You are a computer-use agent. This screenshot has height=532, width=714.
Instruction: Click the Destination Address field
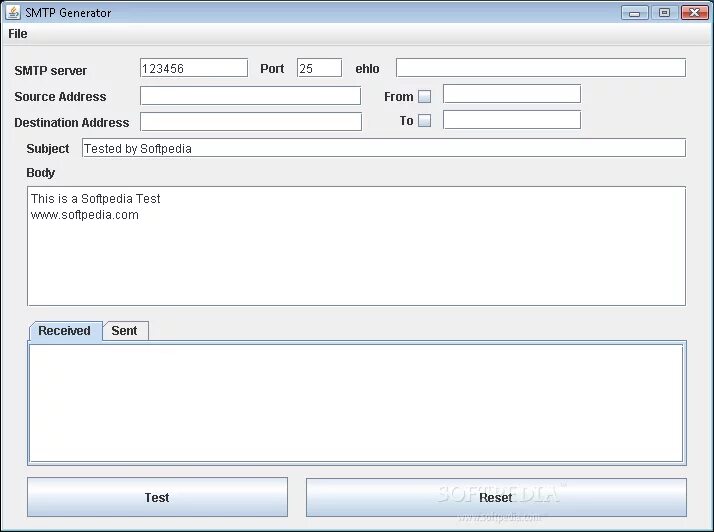[250, 122]
